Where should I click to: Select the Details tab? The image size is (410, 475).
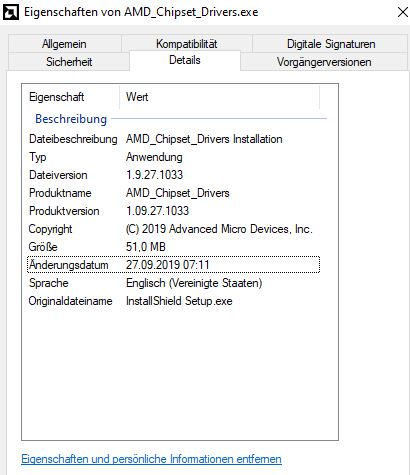(x=185, y=60)
